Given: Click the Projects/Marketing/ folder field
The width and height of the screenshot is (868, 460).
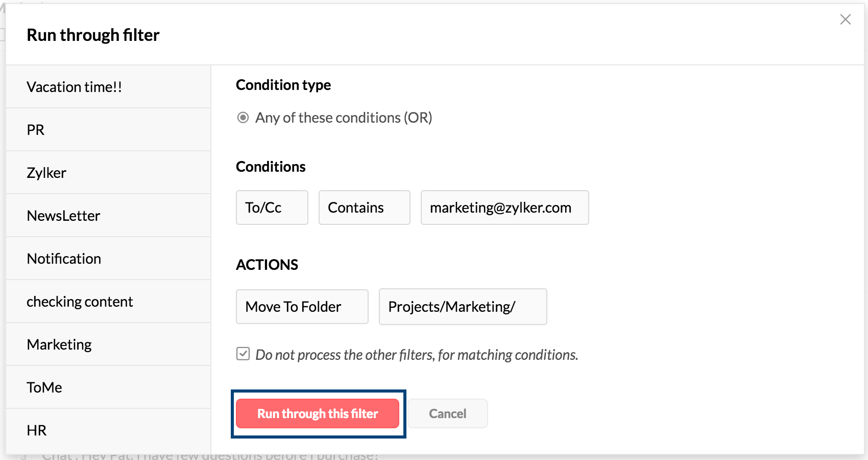Looking at the screenshot, I should pos(463,307).
